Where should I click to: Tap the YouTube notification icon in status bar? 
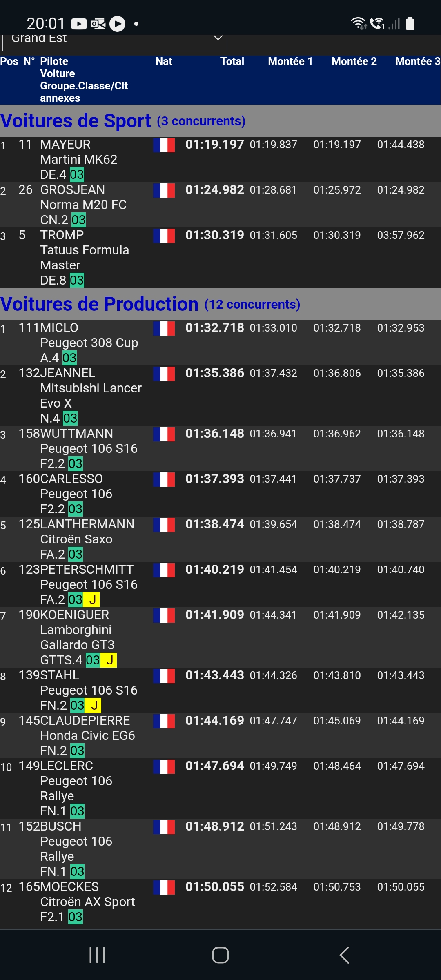pos(79,24)
